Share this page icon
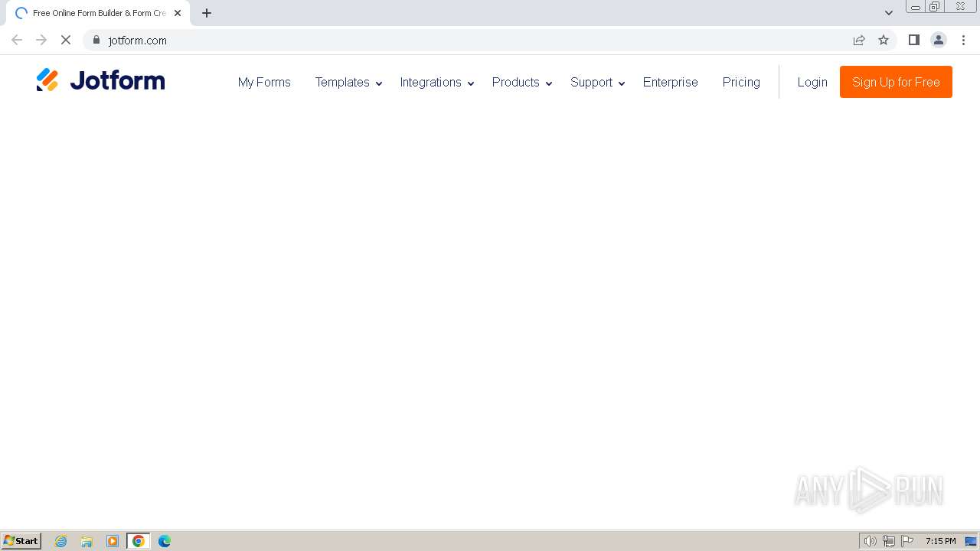 [859, 40]
